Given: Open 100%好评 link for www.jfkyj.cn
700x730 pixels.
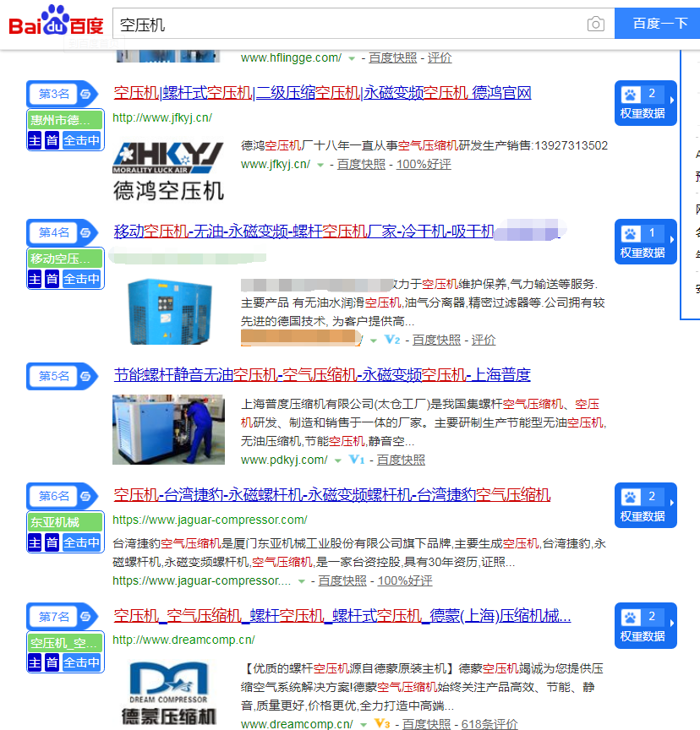Looking at the screenshot, I should (x=424, y=165).
